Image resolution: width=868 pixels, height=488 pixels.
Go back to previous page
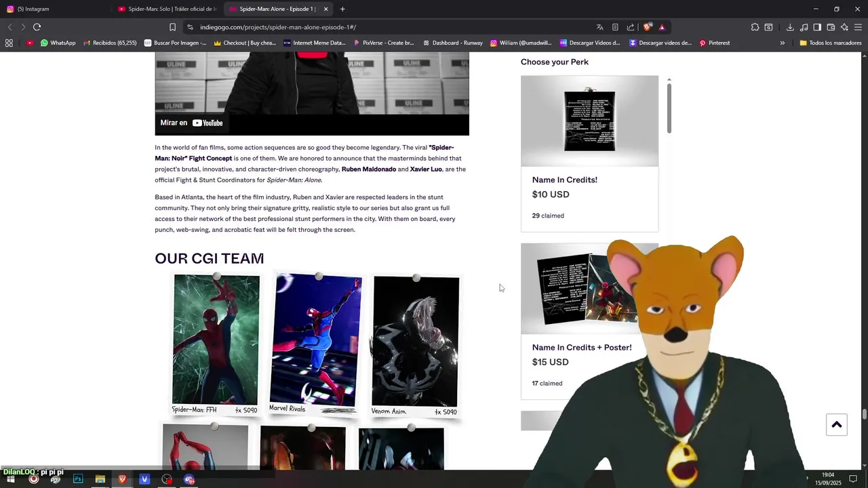9,27
